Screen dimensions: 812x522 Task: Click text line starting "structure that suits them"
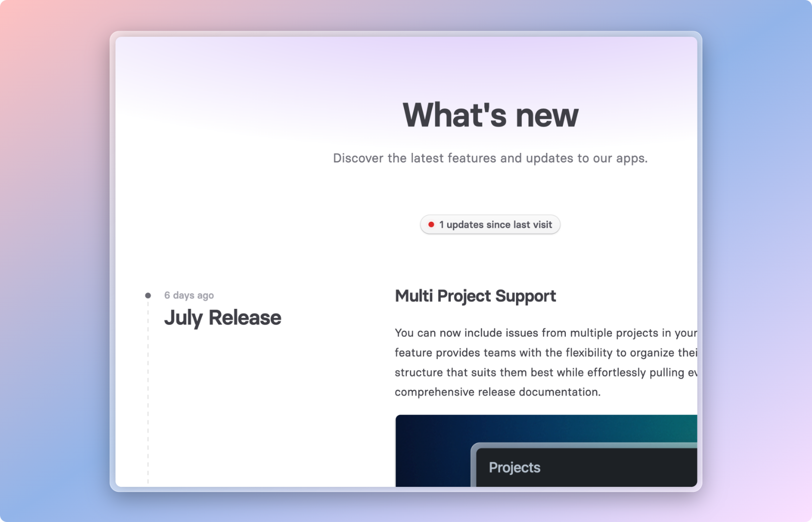pos(545,373)
